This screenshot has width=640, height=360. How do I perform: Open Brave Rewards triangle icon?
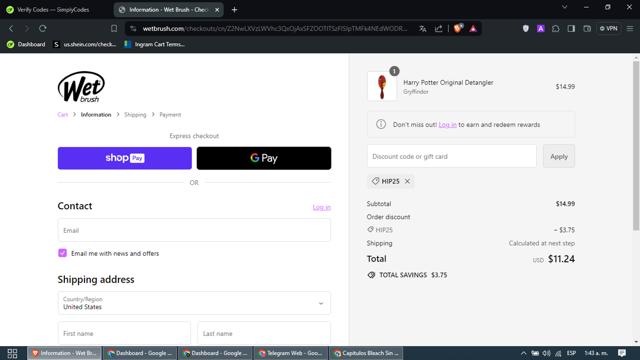473,29
